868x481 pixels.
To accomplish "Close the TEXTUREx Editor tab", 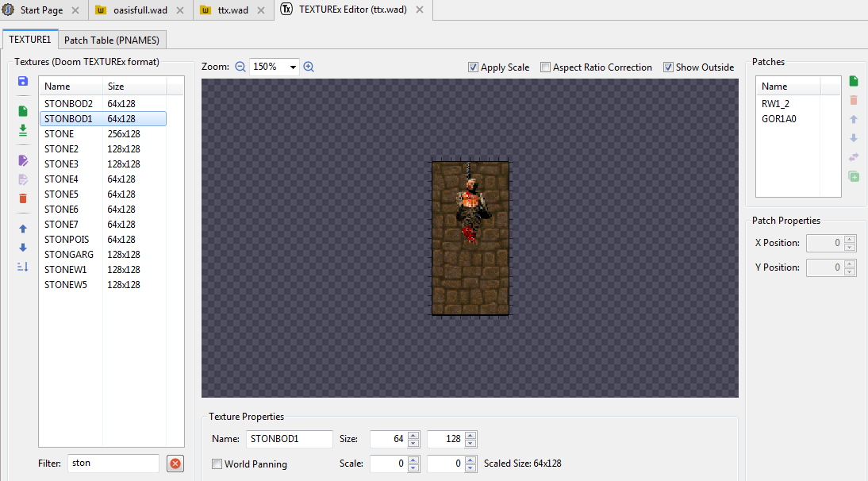I will [x=420, y=10].
